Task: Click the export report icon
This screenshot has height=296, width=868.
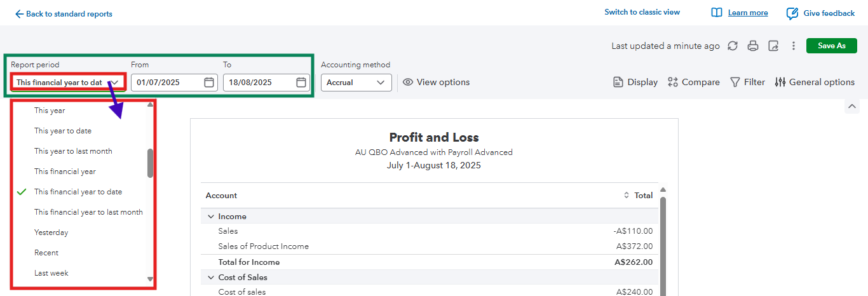Action: [773, 46]
